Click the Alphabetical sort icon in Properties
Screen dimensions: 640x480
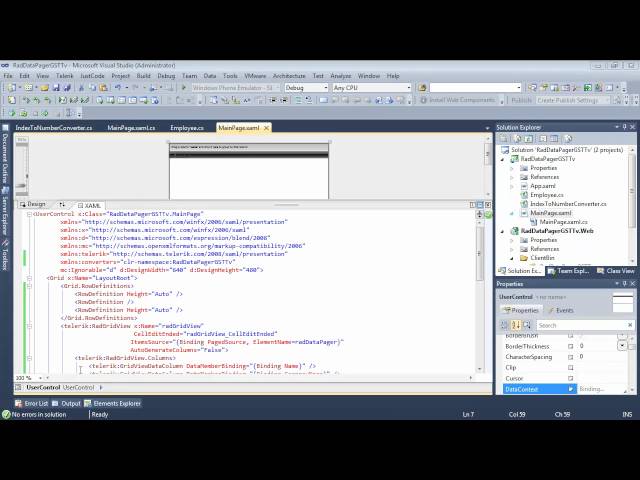click(x=516, y=325)
